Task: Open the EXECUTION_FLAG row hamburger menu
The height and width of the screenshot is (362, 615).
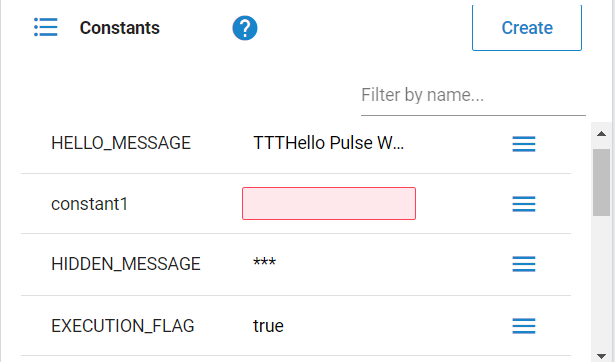Action: [x=524, y=326]
